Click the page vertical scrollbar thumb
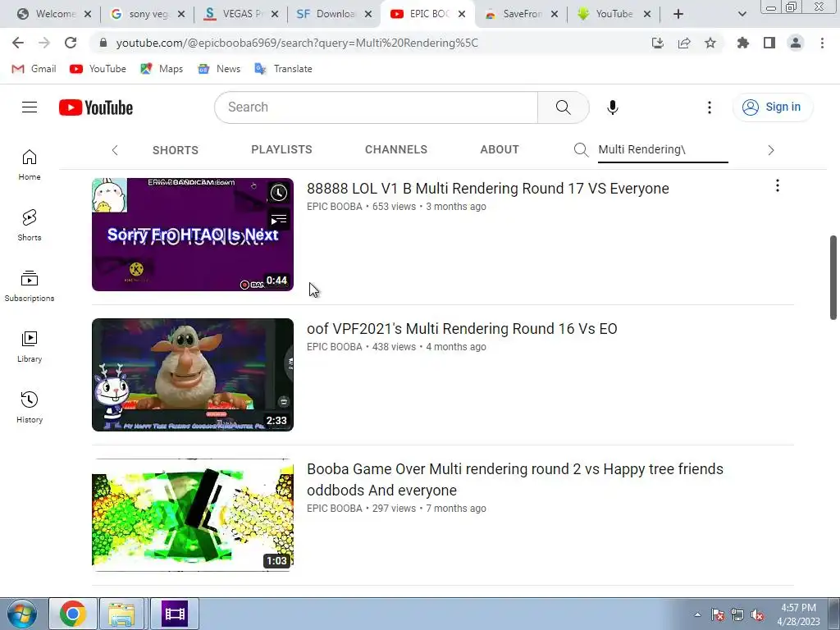Viewport: 840px width, 630px height. tap(833, 277)
